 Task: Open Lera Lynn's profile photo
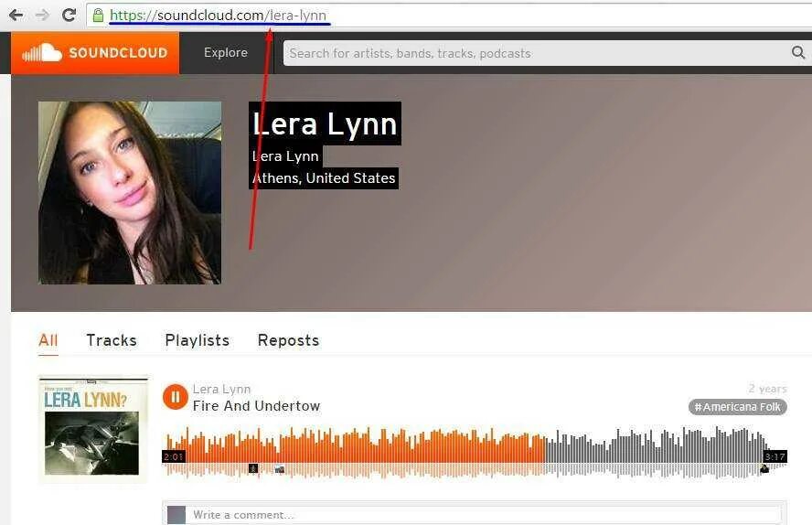pos(130,193)
